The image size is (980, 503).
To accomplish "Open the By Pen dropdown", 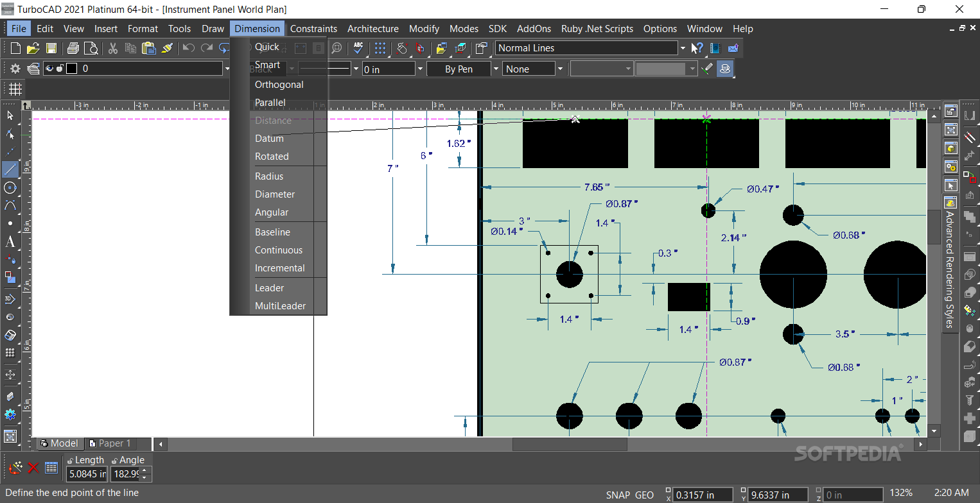I will click(496, 69).
